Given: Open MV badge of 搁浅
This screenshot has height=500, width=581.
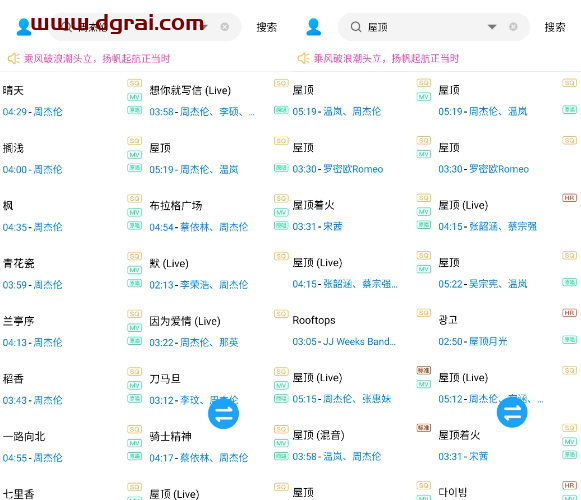Looking at the screenshot, I should [x=135, y=155].
